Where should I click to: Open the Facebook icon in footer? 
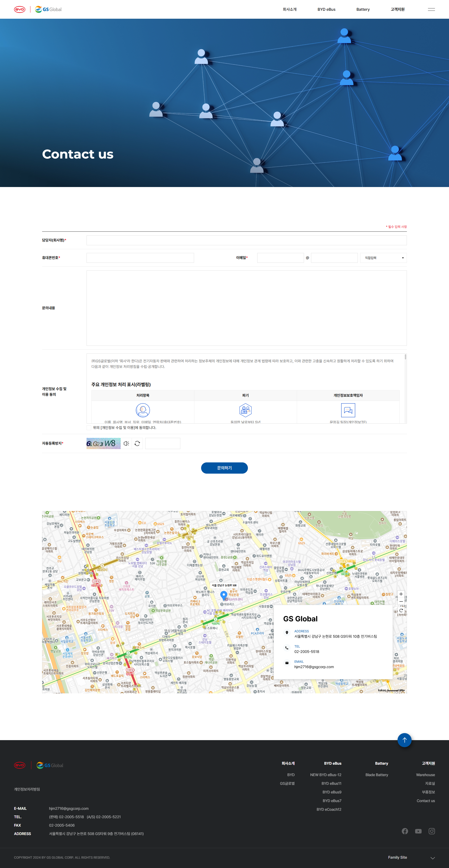tap(405, 831)
